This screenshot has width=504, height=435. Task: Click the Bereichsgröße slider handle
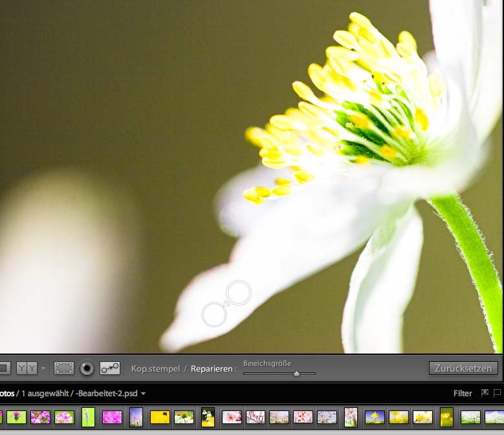click(x=297, y=374)
